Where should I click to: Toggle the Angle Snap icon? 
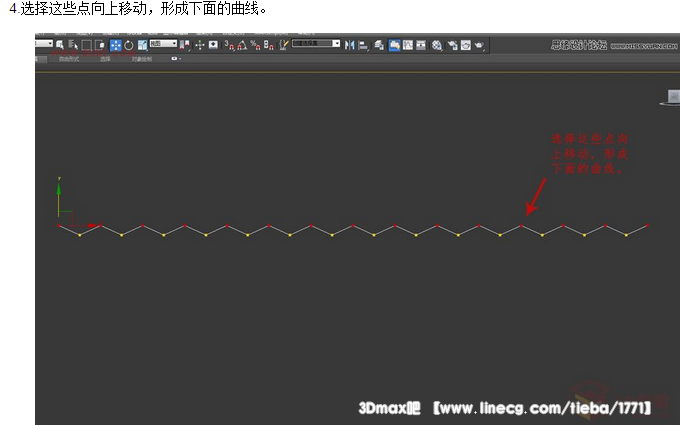(x=242, y=45)
